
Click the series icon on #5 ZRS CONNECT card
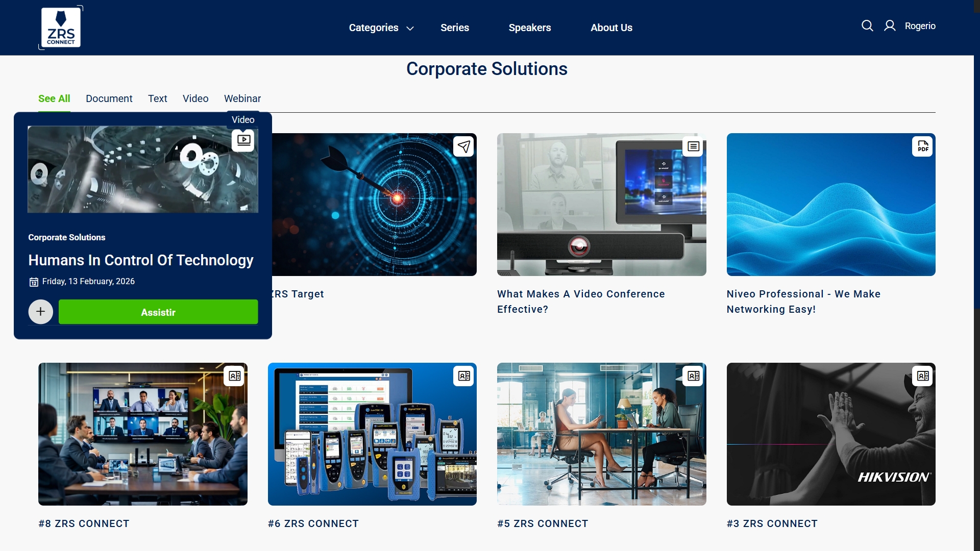click(x=693, y=376)
